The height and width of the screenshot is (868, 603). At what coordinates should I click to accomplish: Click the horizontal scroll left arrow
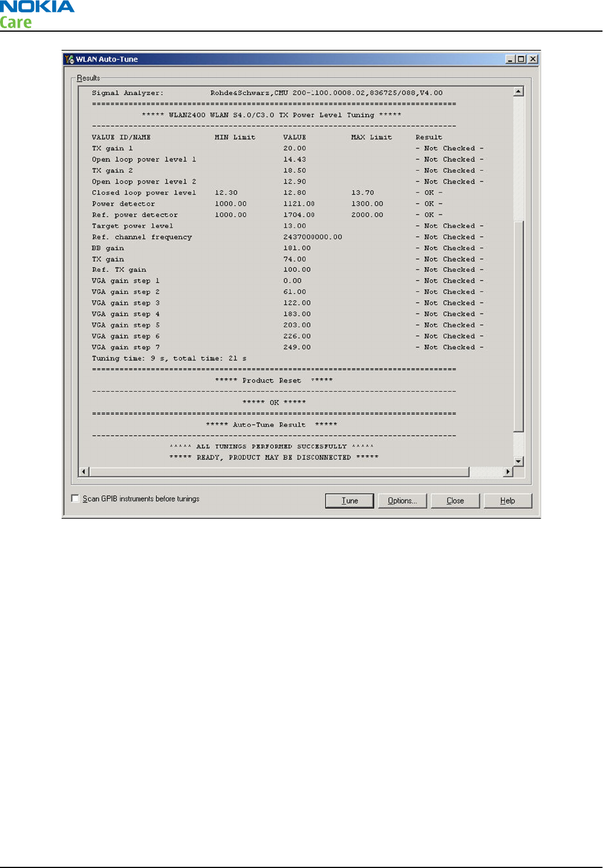[x=84, y=472]
